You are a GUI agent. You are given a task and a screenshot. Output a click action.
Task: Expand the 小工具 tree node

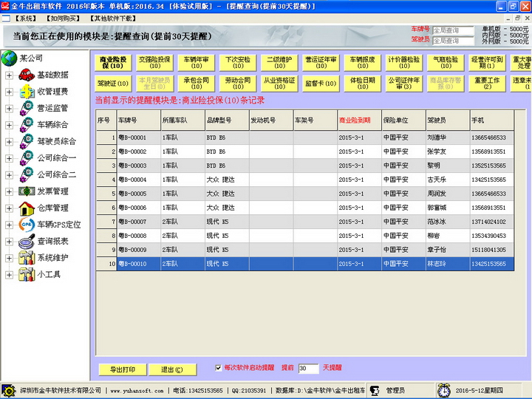click(x=9, y=275)
